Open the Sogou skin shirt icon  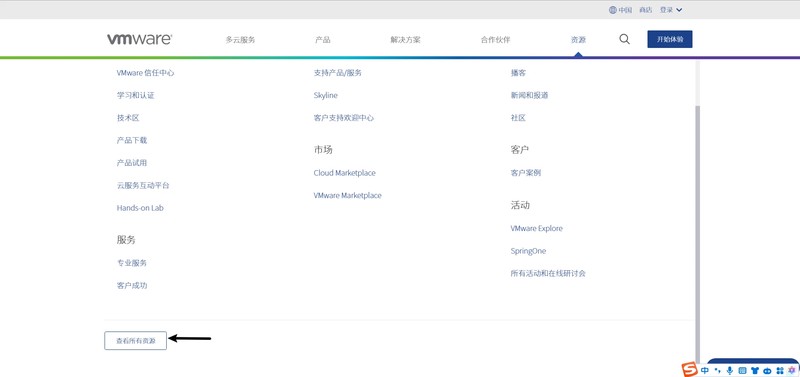tap(755, 370)
